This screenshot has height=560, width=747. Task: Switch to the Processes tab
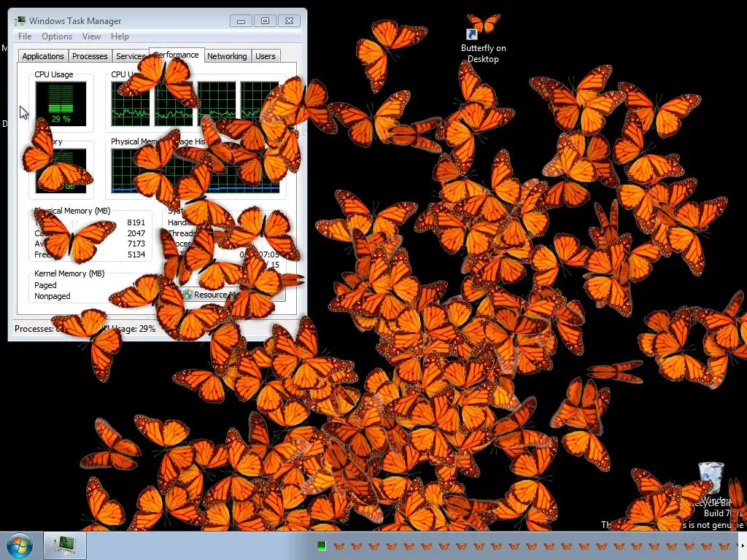click(90, 56)
